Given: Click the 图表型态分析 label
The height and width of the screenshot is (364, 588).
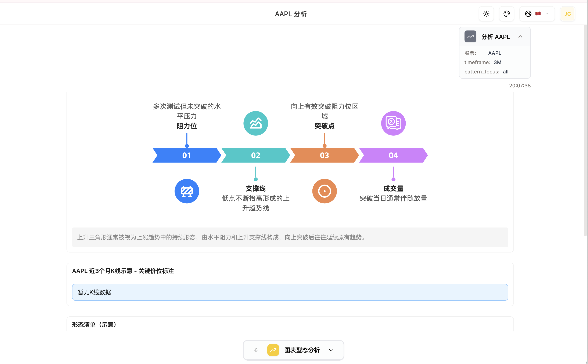Looking at the screenshot, I should point(302,350).
